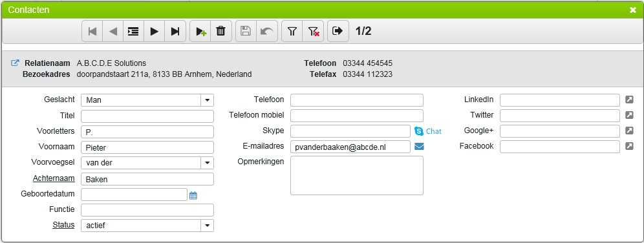
Task: Click the Telefoon mobiel input field
Action: (x=356, y=116)
